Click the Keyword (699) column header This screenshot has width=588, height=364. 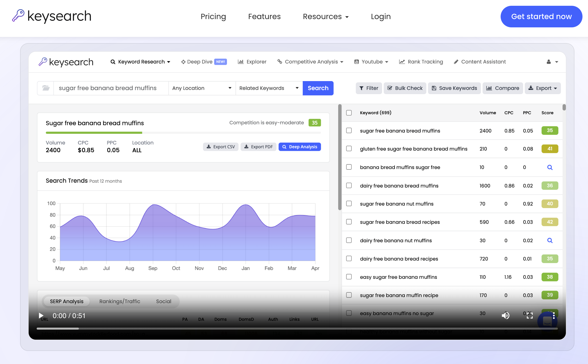pos(376,113)
